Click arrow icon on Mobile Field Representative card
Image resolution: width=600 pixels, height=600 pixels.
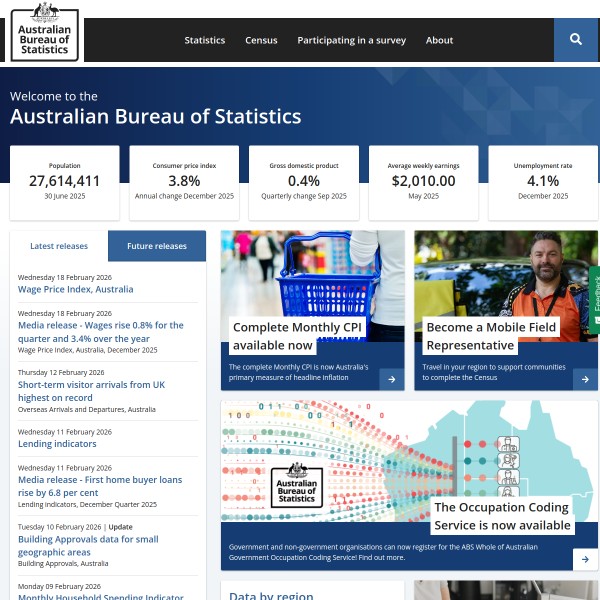(586, 378)
